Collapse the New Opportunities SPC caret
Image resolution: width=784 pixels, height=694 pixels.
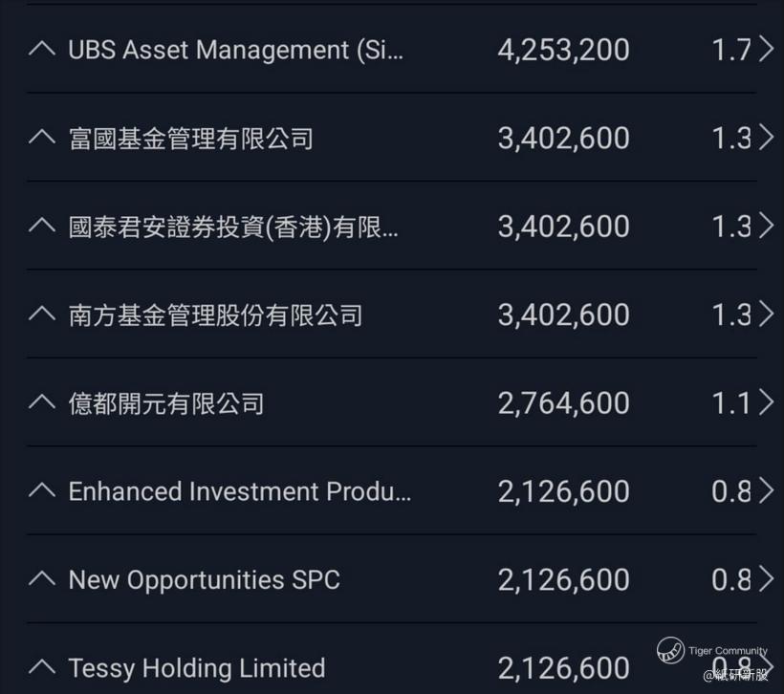(x=42, y=579)
